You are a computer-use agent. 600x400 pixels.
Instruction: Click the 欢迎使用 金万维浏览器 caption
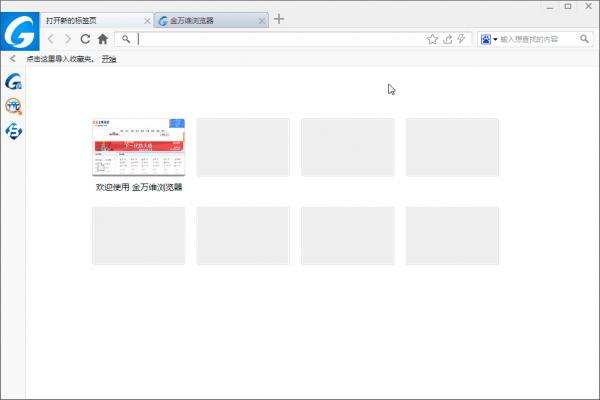(139, 187)
